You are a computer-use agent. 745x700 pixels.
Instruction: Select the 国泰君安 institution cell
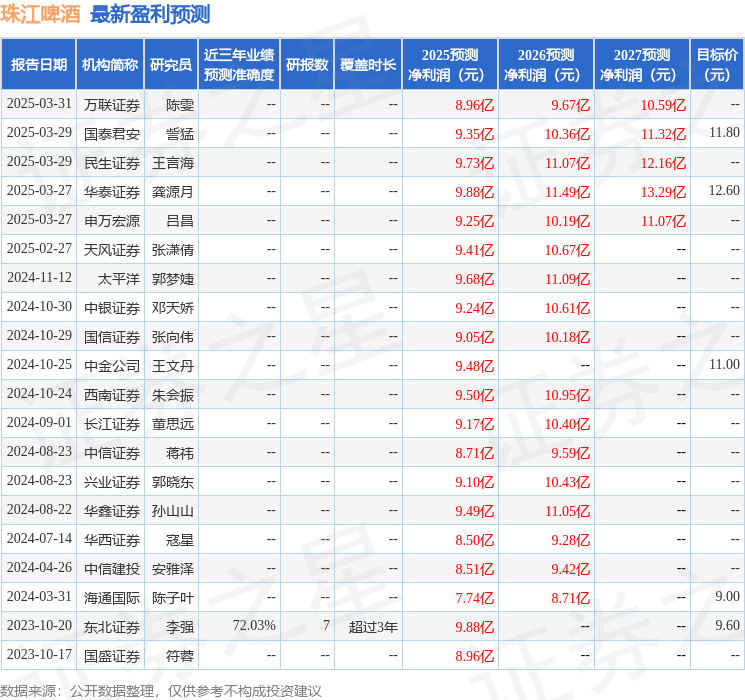(x=112, y=134)
